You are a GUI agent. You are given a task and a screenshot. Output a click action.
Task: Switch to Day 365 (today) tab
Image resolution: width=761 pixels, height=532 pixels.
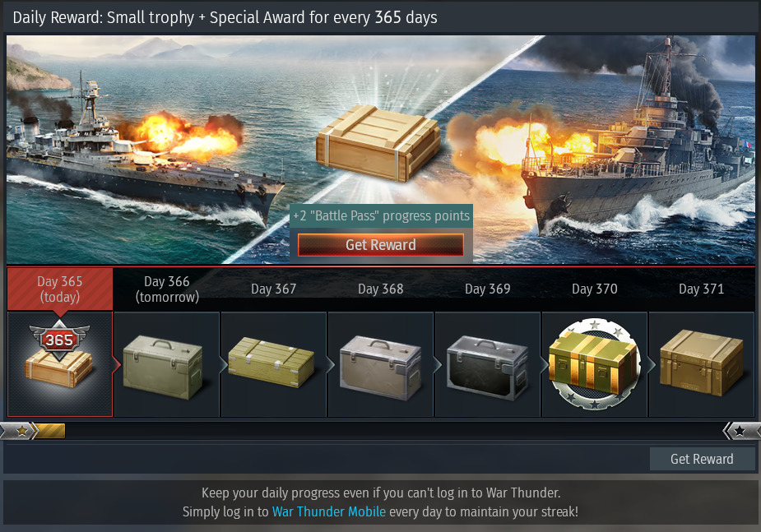tap(60, 289)
